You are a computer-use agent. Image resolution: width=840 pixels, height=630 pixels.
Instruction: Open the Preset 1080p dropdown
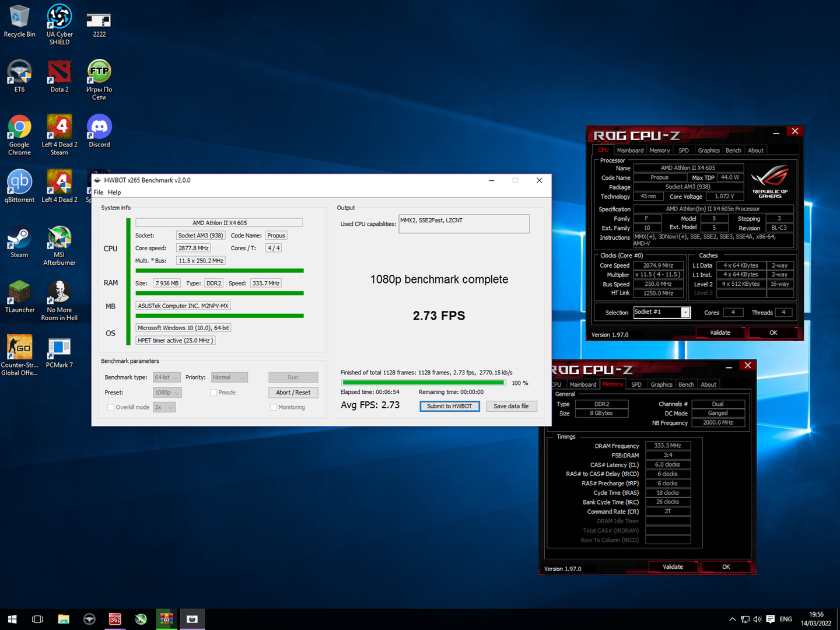coord(167,393)
